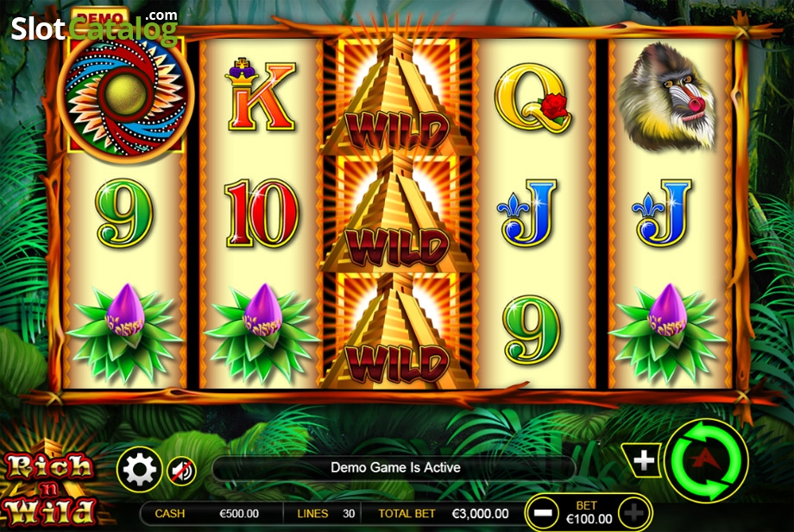
Task: Click the crowned K symbol
Action: pos(261,95)
